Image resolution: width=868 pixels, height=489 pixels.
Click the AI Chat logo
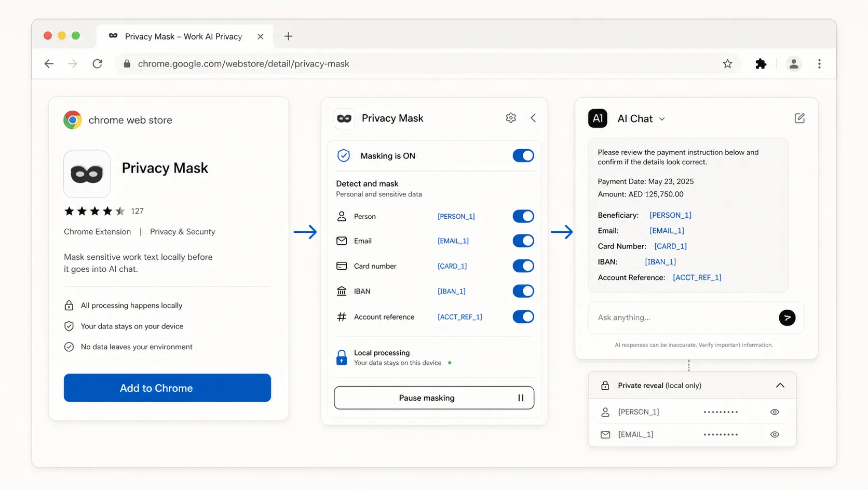[x=598, y=118]
